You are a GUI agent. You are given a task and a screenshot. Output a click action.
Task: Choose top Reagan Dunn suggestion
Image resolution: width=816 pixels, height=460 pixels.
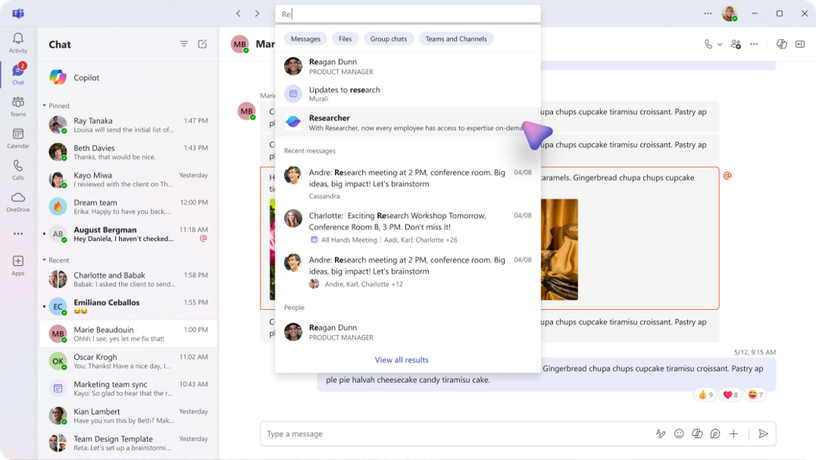[x=407, y=66]
